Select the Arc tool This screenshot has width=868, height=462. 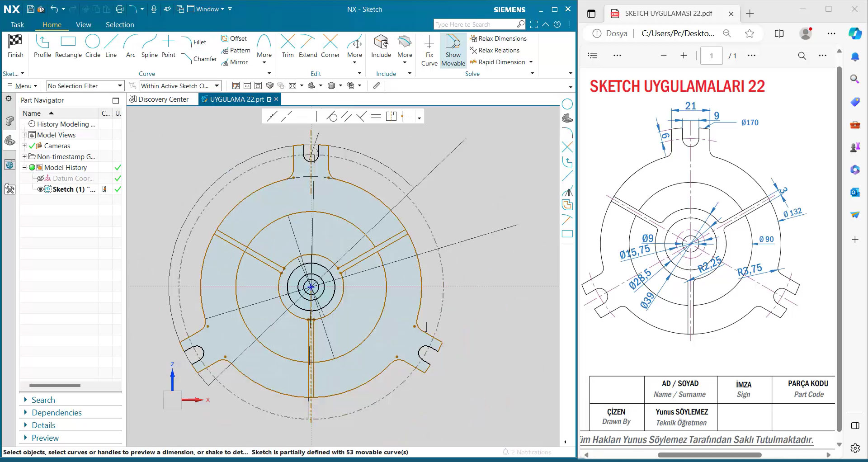pyautogui.click(x=130, y=45)
